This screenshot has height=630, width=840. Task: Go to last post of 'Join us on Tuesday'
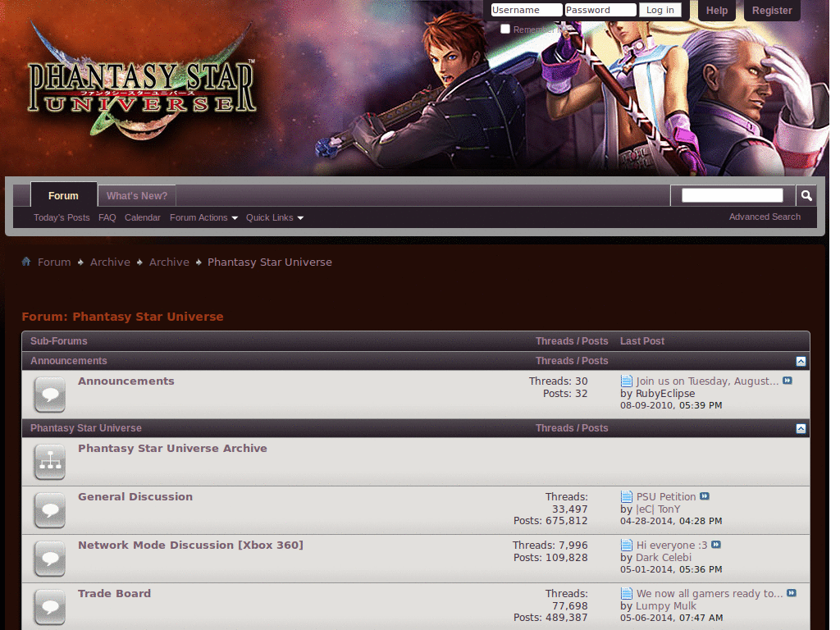click(x=787, y=381)
